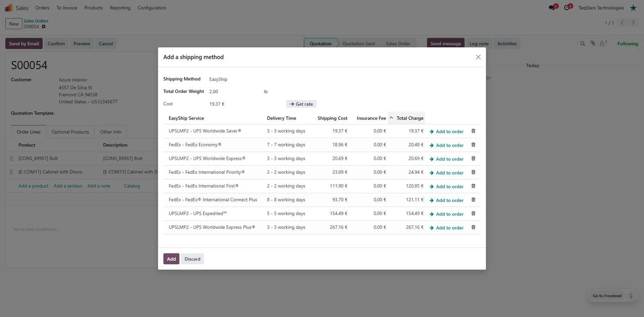This screenshot has height=317, width=644.
Task: Click the Add button in dialog
Action: (x=171, y=259)
